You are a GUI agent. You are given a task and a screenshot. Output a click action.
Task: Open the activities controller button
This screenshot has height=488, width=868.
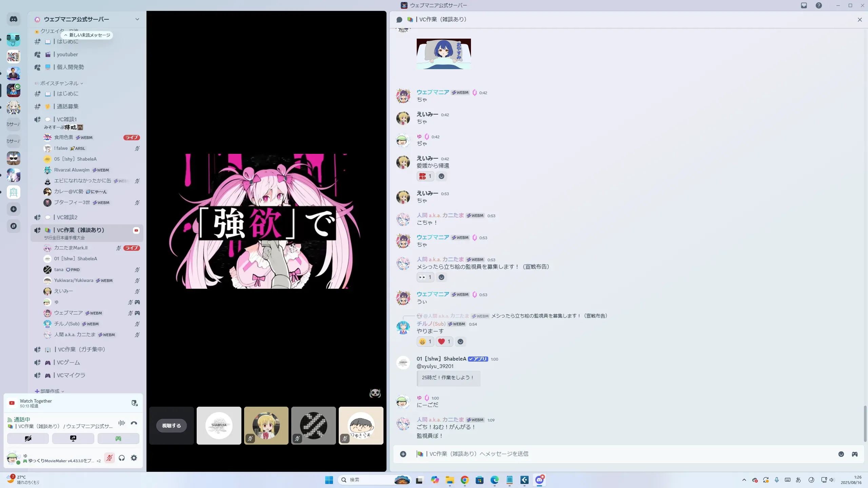coord(118,439)
